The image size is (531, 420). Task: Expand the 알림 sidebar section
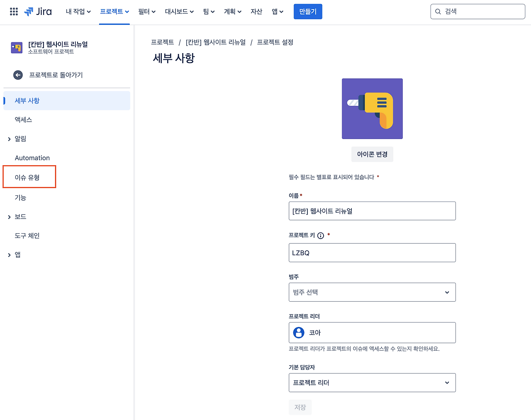click(9, 139)
